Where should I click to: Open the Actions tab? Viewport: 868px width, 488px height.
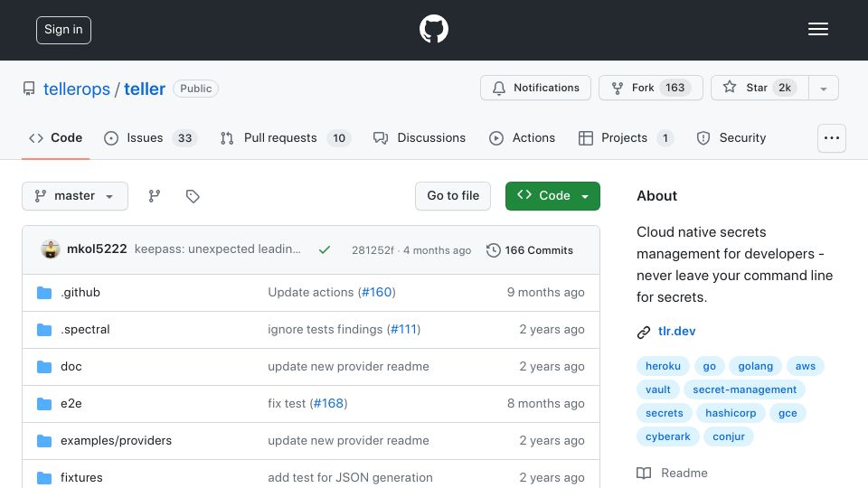522,137
